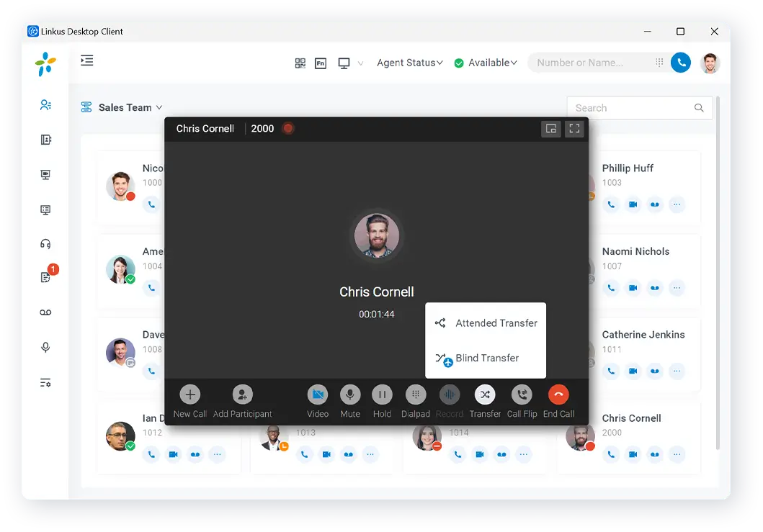Click the blue call button beside number field
Screen dimensions: 763x532
(x=680, y=63)
